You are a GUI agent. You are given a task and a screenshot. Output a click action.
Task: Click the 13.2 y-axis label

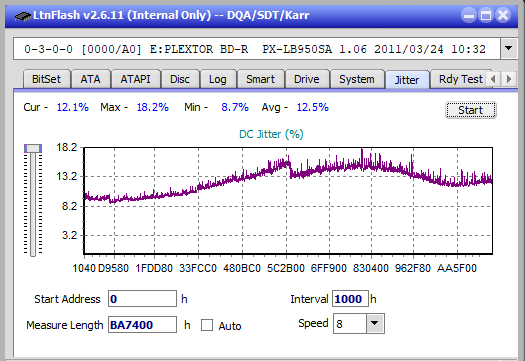click(67, 176)
